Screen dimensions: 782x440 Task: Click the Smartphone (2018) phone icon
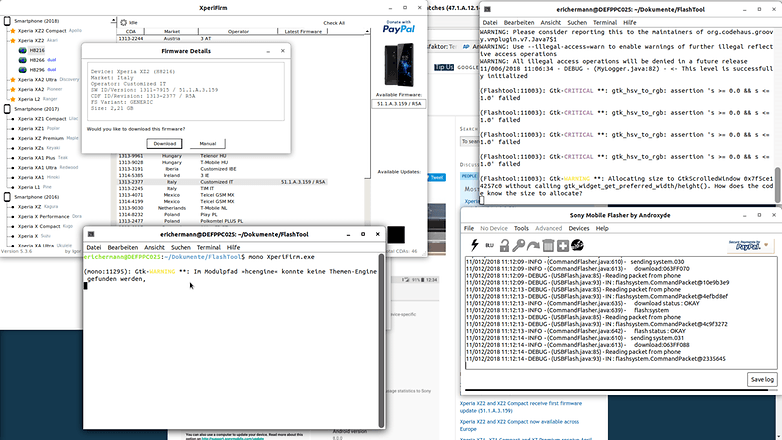pos(7,21)
